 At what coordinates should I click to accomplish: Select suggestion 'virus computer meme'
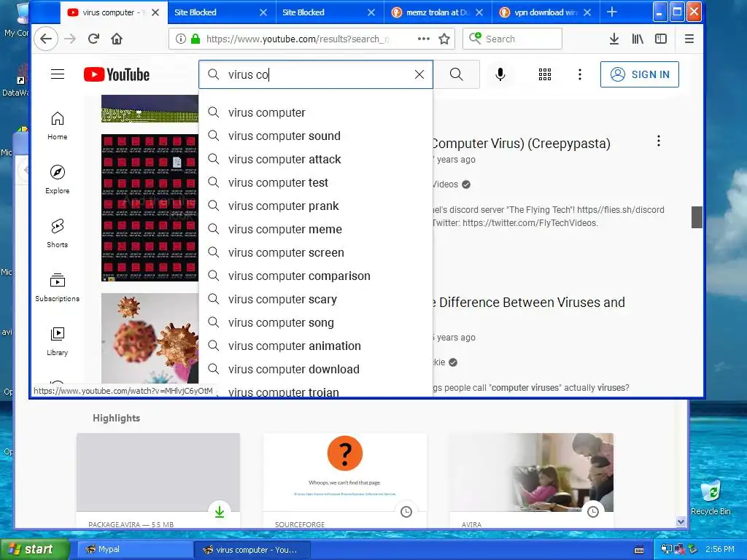tap(316, 229)
